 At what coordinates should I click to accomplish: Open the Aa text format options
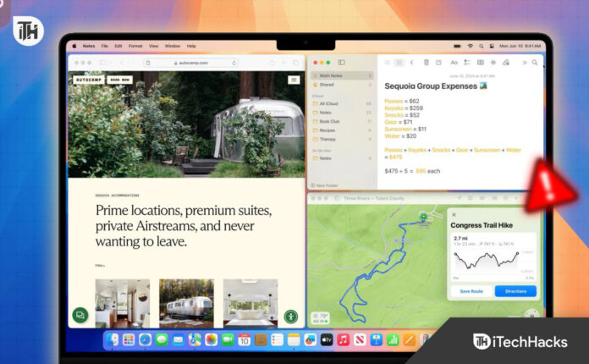click(454, 63)
